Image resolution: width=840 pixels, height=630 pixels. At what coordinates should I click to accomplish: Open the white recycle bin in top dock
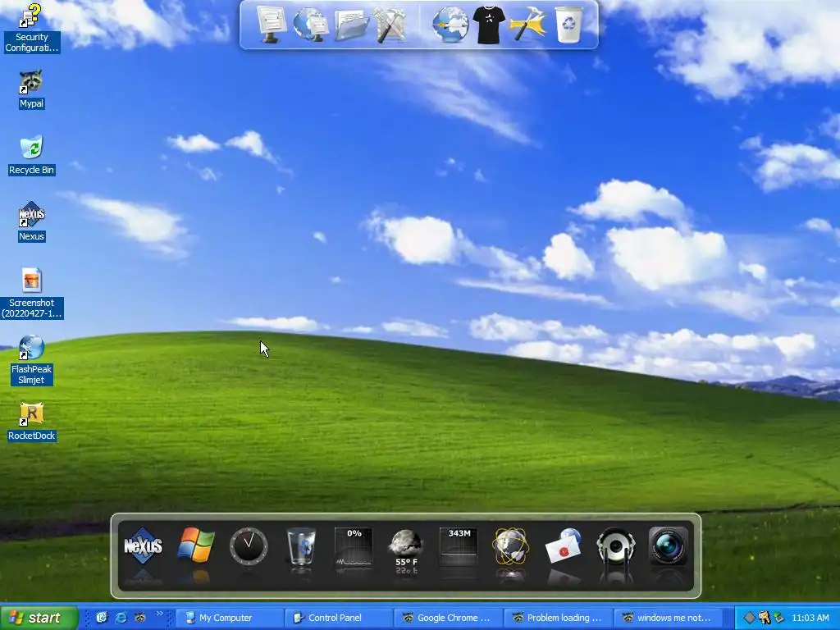pyautogui.click(x=568, y=24)
